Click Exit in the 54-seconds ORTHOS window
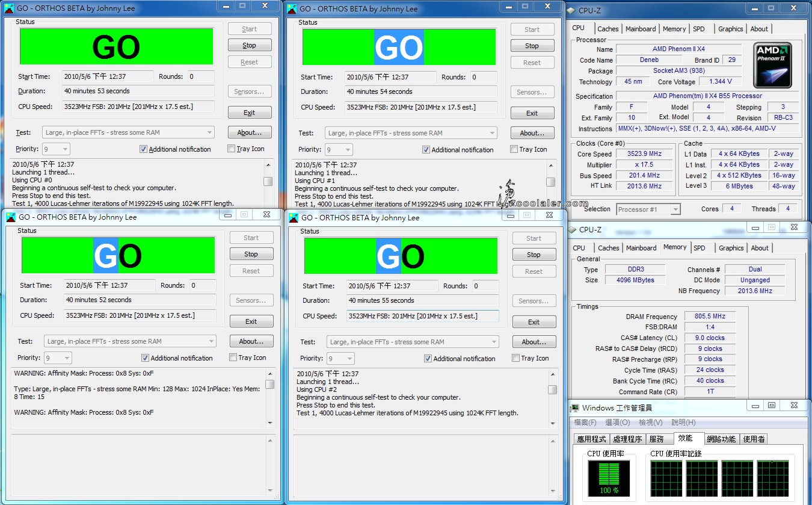The height and width of the screenshot is (505, 812). coord(532,113)
